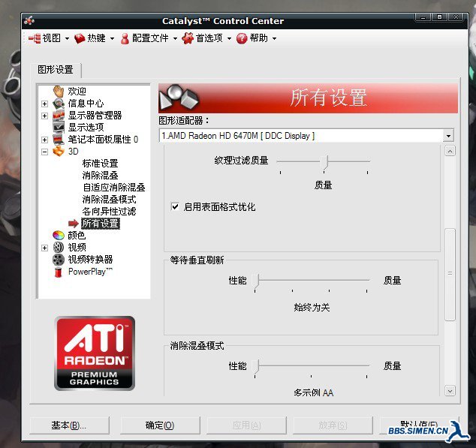Expand the 视频 tree node
The width and height of the screenshot is (476, 448).
tap(44, 248)
